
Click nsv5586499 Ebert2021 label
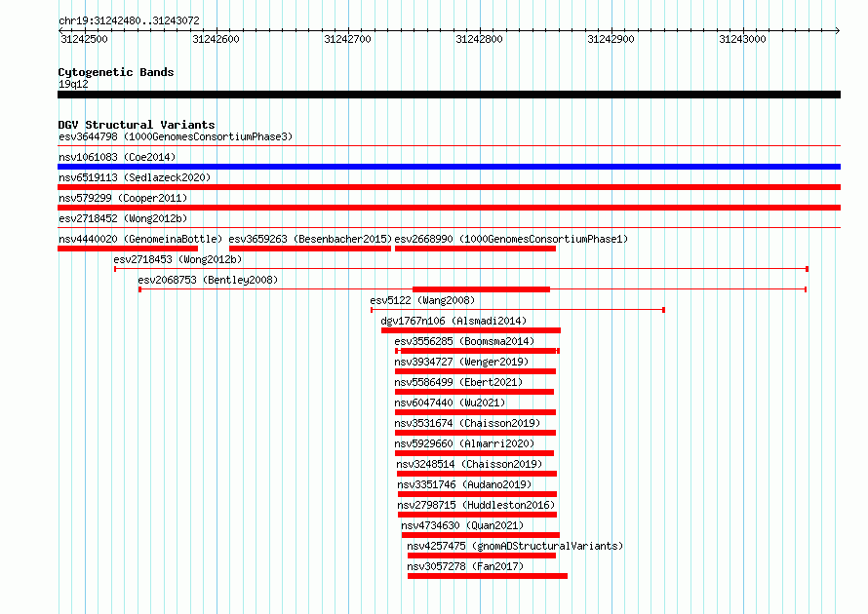click(x=458, y=382)
